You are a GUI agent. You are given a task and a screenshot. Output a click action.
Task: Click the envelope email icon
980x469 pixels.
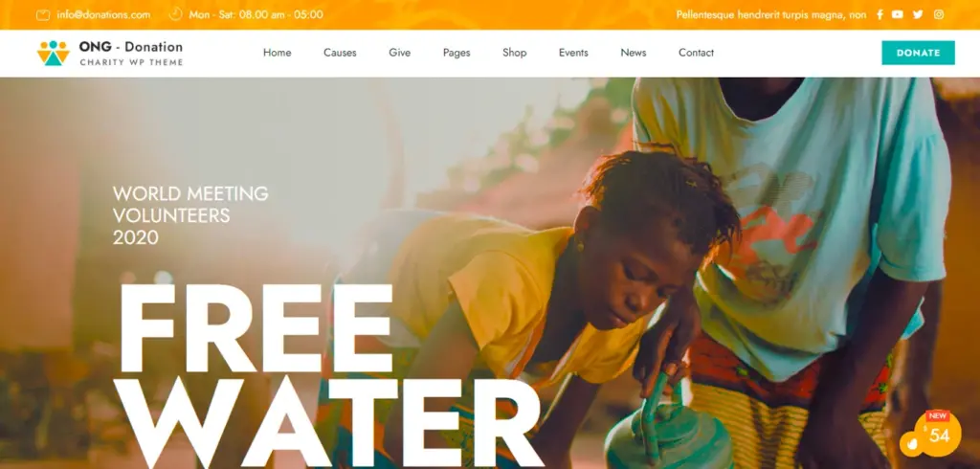point(43,15)
